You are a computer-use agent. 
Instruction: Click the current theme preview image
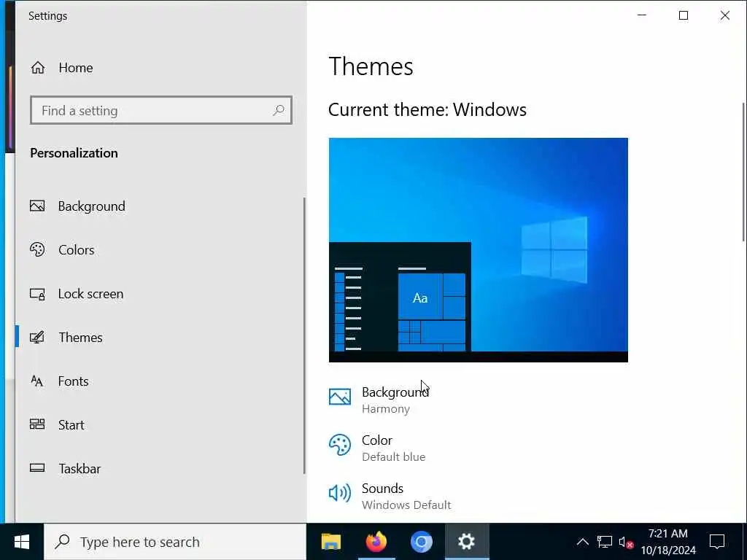coord(479,250)
